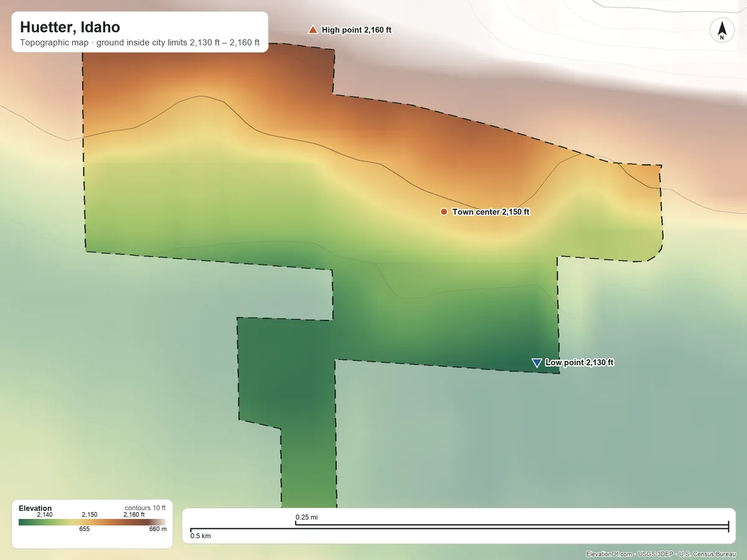The image size is (747, 560).
Task: Click the '660 m' legend label
Action: tap(158, 530)
